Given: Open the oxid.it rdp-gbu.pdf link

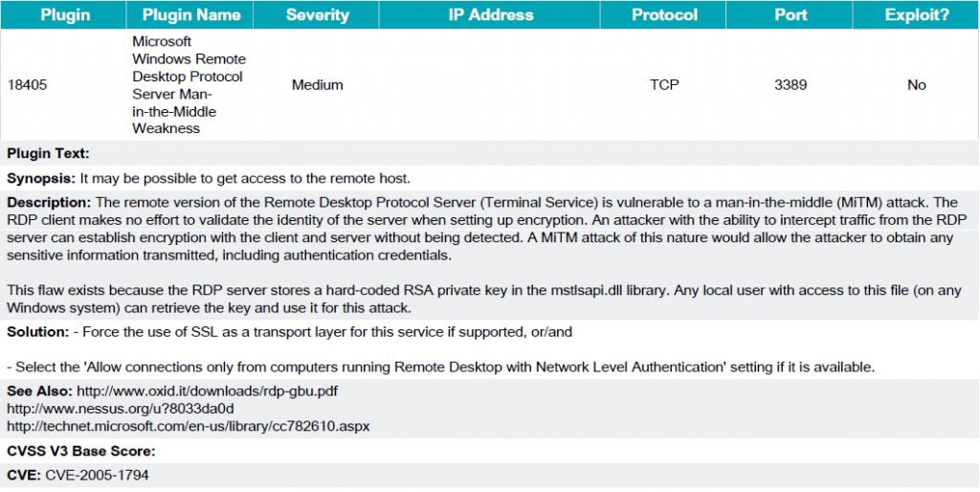Looking at the screenshot, I should click(208, 391).
